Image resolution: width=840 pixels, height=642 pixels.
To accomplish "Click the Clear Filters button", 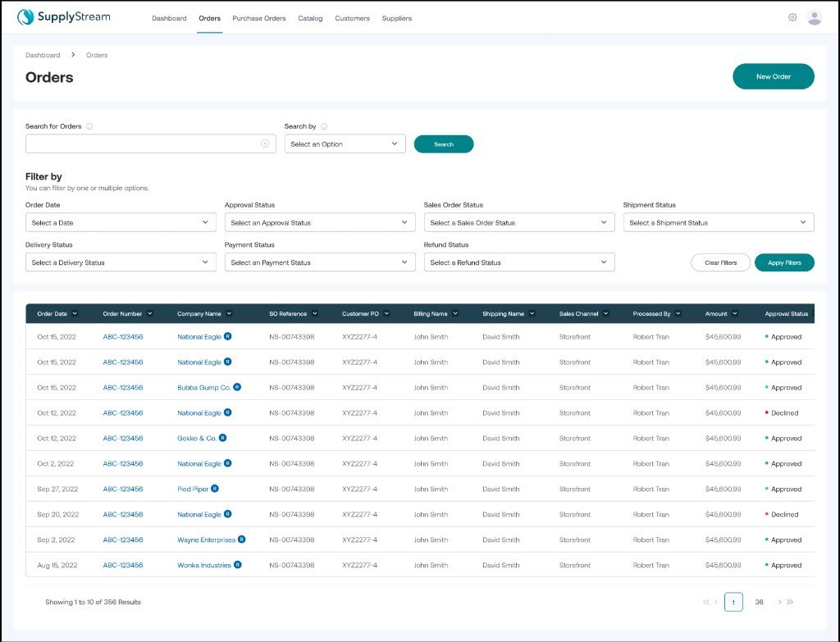I will click(720, 262).
